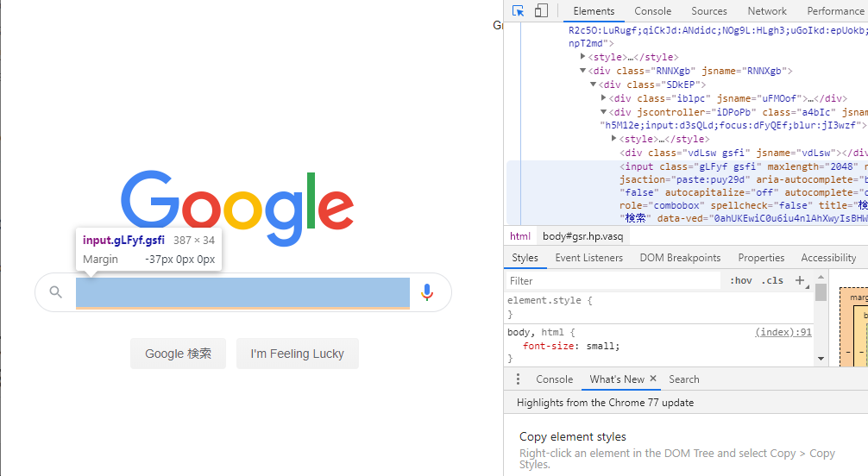This screenshot has height=476, width=868.
Task: Click the box model margin diagram
Action: click(x=853, y=327)
